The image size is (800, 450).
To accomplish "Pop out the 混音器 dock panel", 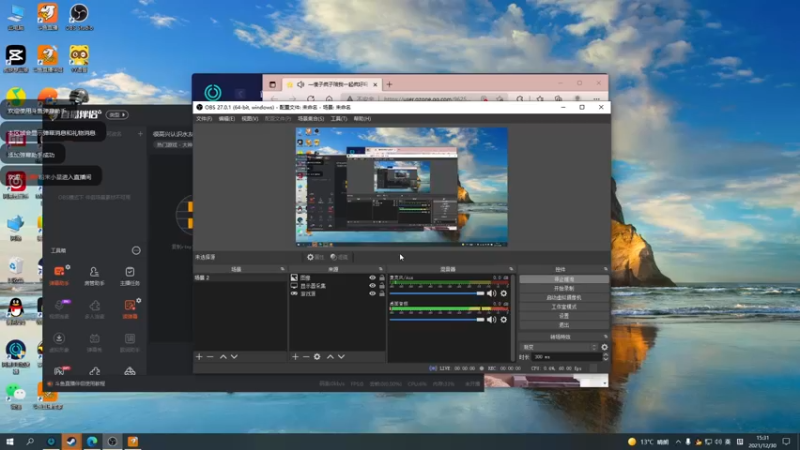I will tap(511, 269).
